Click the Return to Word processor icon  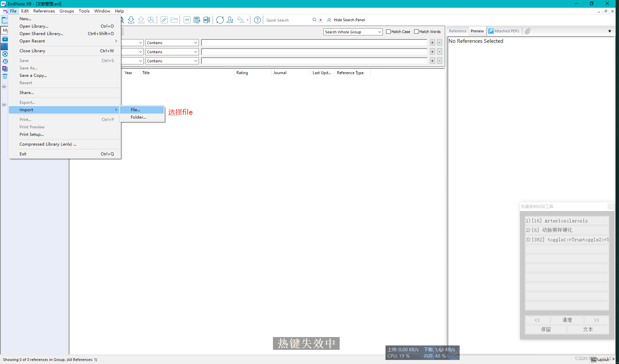point(207,20)
